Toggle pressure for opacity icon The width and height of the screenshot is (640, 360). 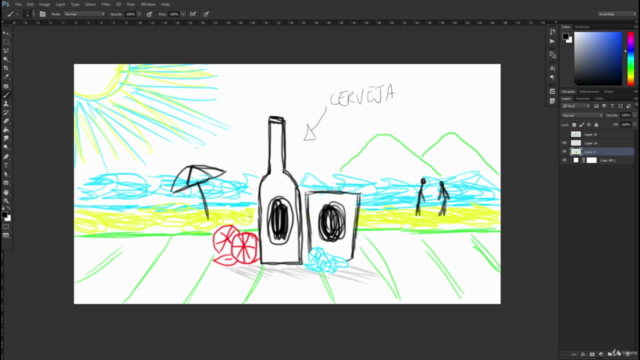point(149,14)
